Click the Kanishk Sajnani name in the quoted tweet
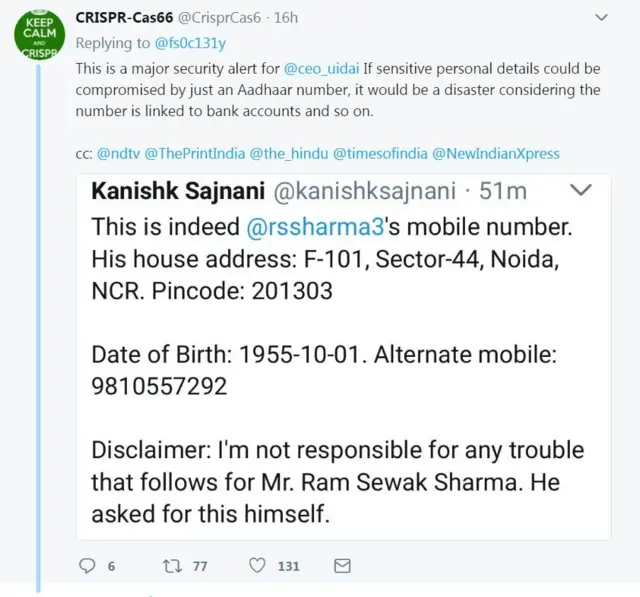 (x=171, y=190)
